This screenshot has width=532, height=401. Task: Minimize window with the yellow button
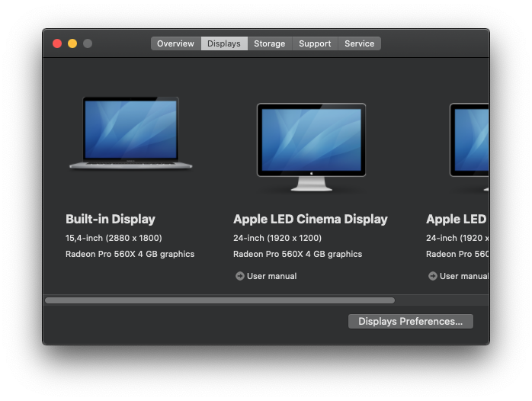pyautogui.click(x=72, y=43)
